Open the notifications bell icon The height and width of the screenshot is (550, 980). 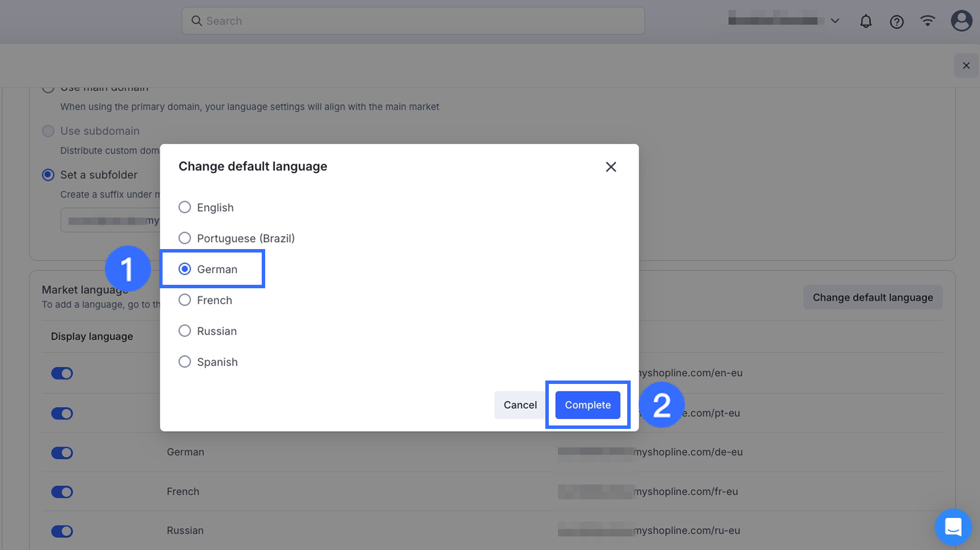(865, 21)
